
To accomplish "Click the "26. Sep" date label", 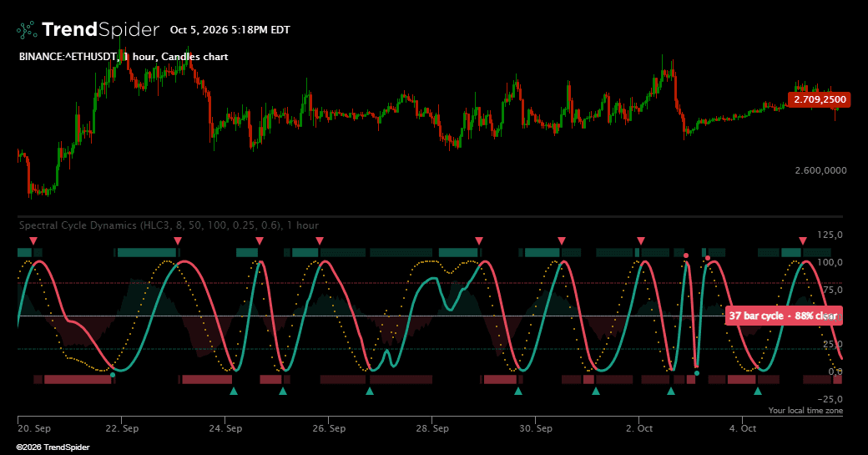I will pyautogui.click(x=329, y=428).
